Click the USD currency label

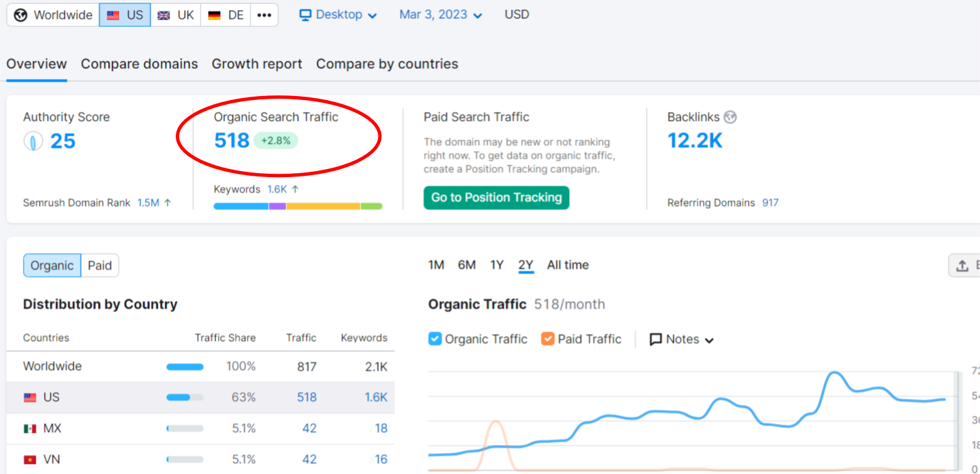tap(517, 15)
